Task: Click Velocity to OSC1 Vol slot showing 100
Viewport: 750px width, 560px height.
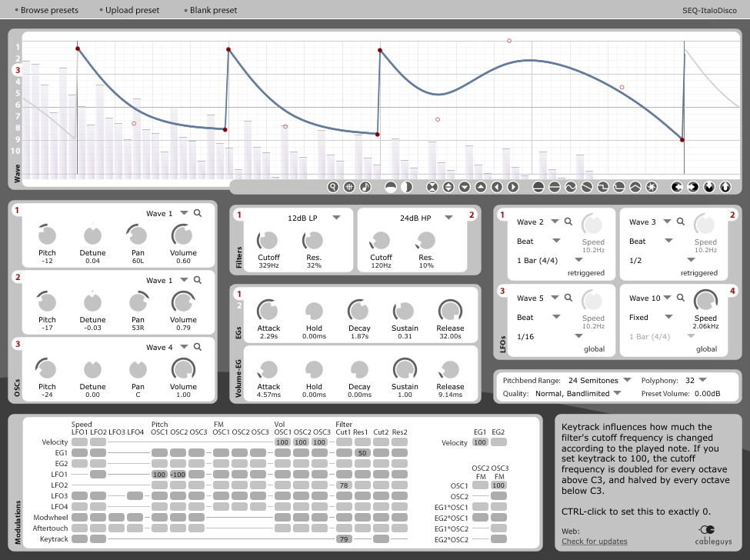Action: pyautogui.click(x=282, y=442)
